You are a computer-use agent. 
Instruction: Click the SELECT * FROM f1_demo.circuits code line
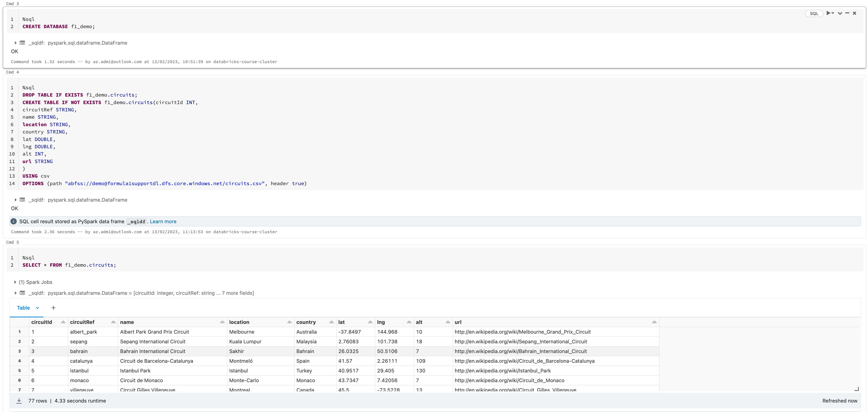point(69,265)
